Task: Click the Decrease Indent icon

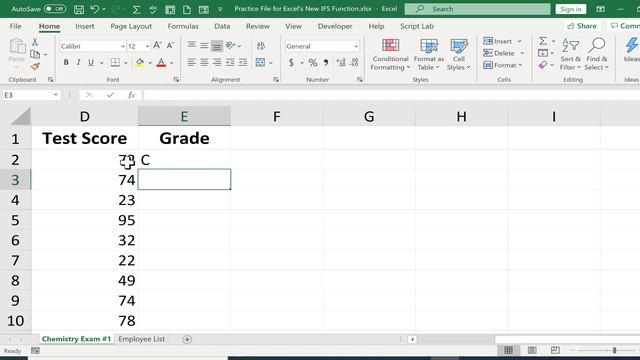Action: click(x=230, y=62)
